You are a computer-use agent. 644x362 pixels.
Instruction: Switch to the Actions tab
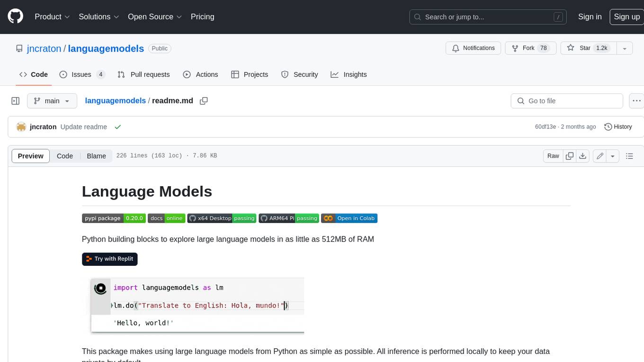click(200, 74)
